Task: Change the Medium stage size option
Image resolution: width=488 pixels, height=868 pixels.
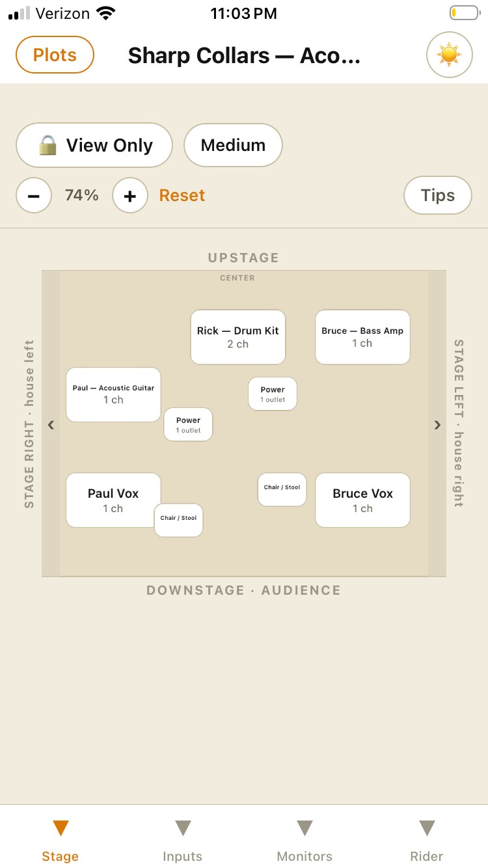Action: click(x=233, y=145)
